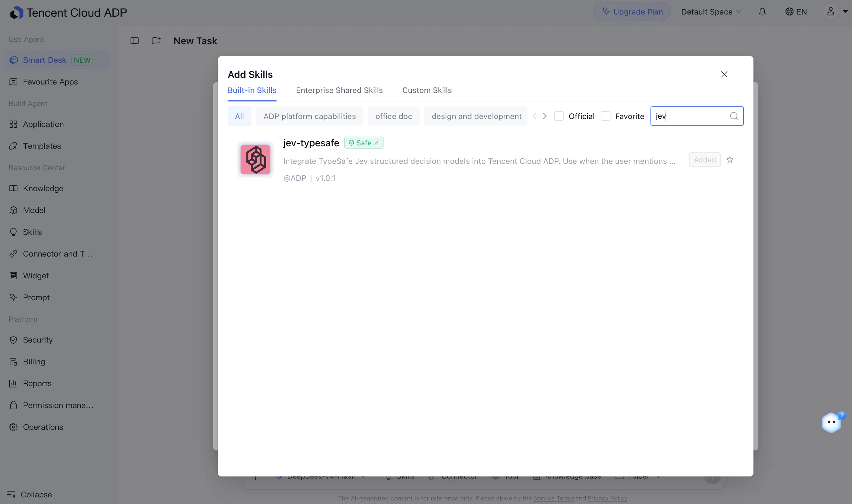Open the EN language selector
This screenshot has width=852, height=504.
pyautogui.click(x=796, y=12)
